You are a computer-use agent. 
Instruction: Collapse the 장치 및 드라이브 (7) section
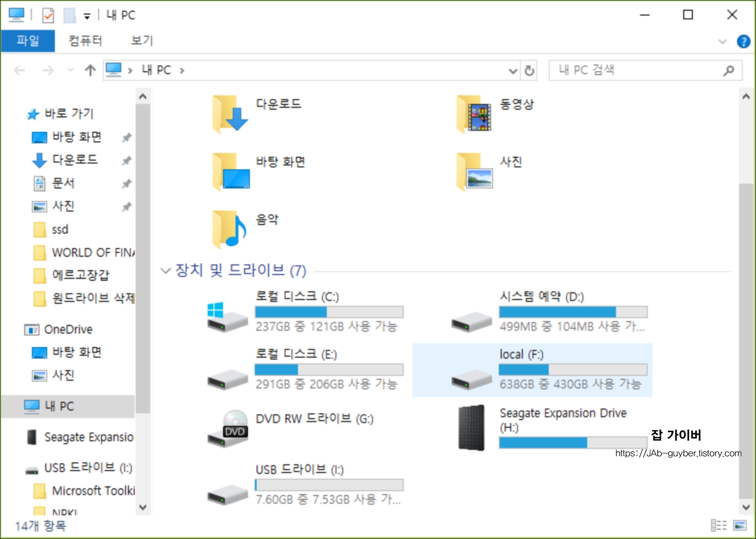coord(165,271)
